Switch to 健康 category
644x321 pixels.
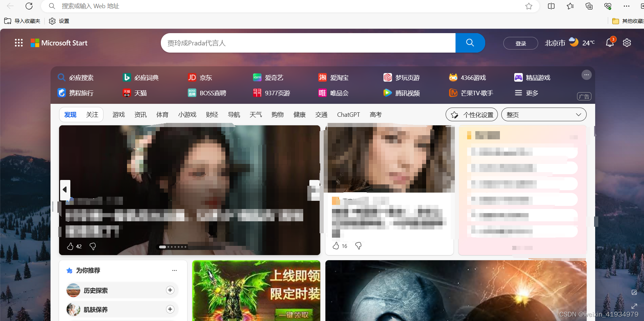point(299,115)
